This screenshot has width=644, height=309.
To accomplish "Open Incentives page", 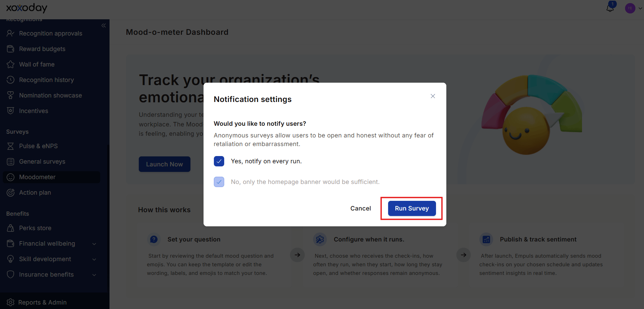I will pyautogui.click(x=34, y=111).
